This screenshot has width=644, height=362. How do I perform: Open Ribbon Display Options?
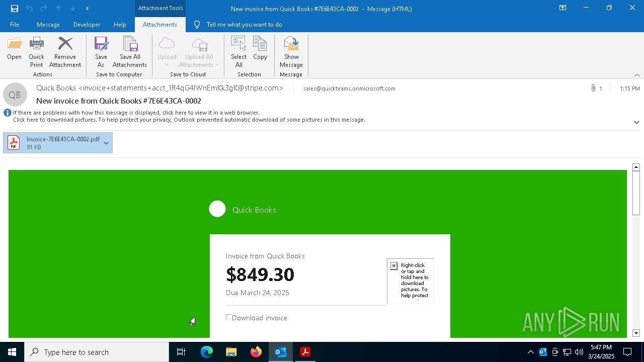(x=563, y=8)
